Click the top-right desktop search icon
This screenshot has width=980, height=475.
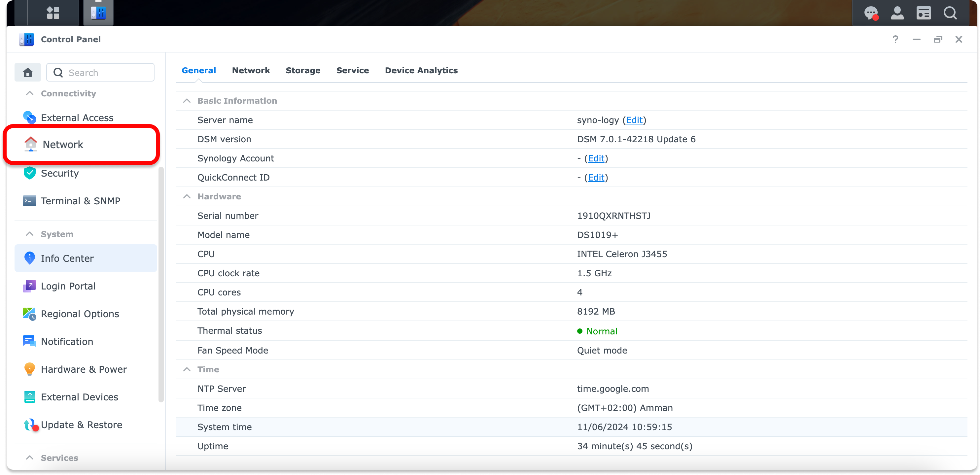point(950,13)
